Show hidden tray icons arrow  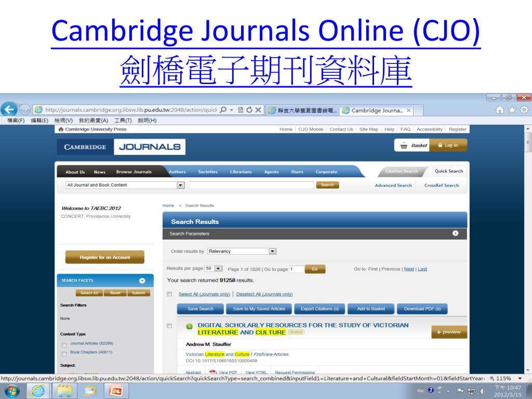pos(448,391)
